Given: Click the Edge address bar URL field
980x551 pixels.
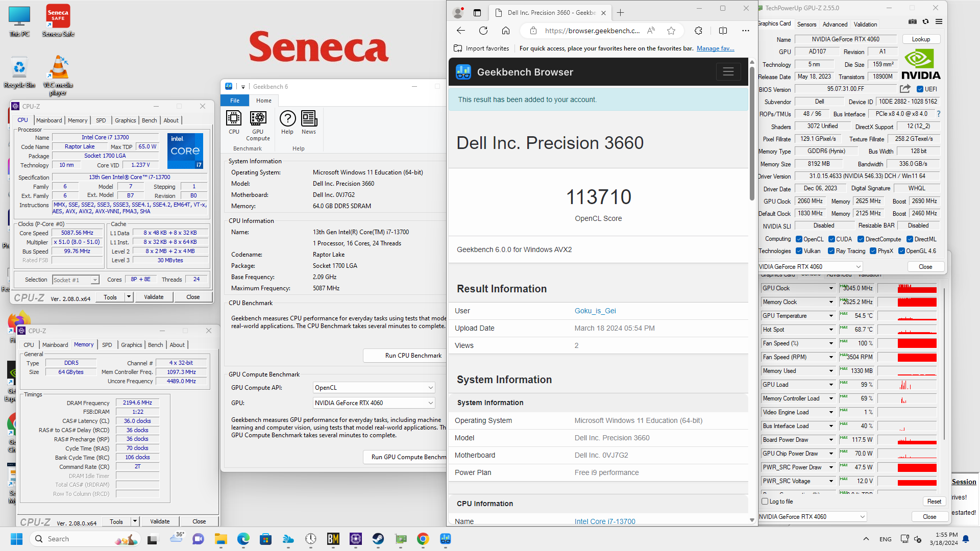Looking at the screenshot, I should (x=592, y=31).
